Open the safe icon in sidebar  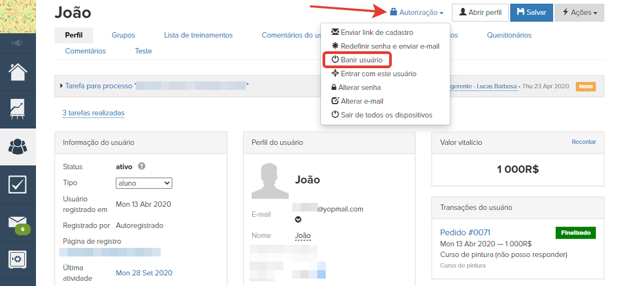(x=18, y=260)
